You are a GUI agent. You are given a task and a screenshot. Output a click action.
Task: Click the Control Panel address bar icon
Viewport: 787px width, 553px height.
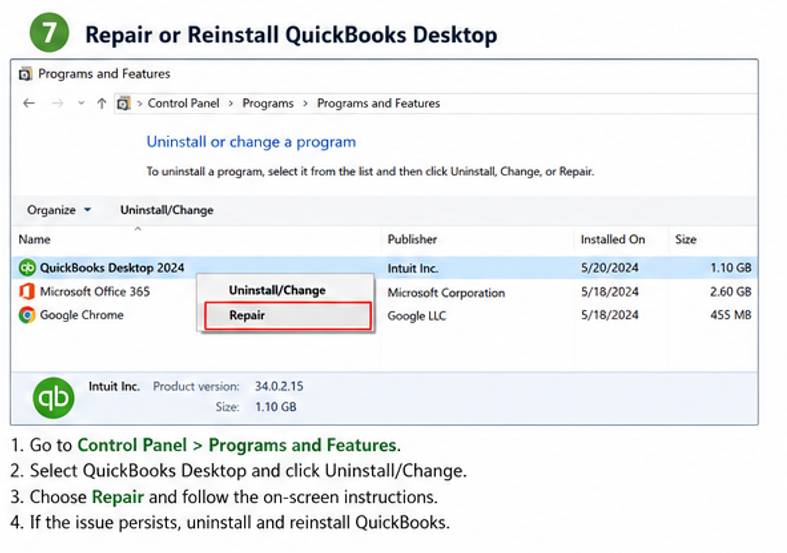tap(123, 103)
